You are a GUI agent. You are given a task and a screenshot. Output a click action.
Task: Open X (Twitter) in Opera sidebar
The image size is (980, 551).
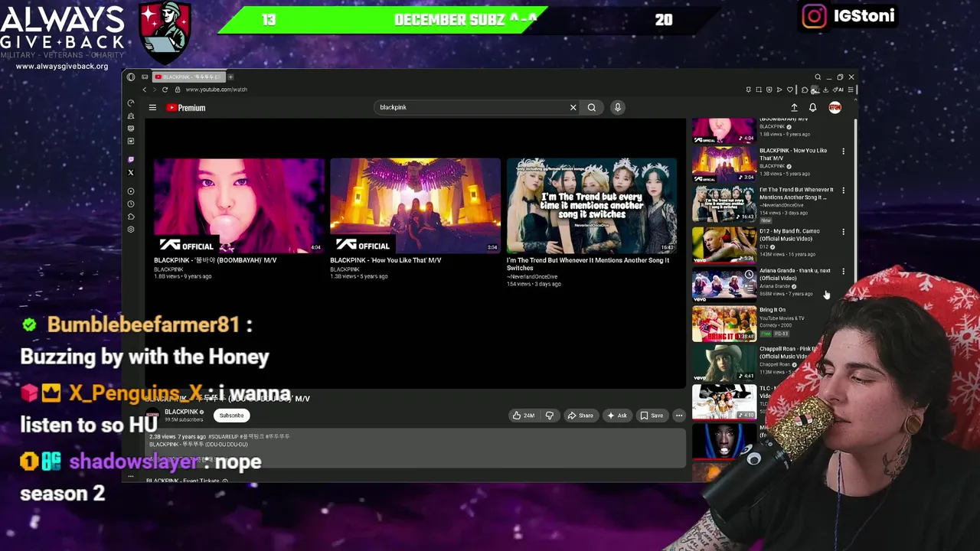[x=131, y=172]
